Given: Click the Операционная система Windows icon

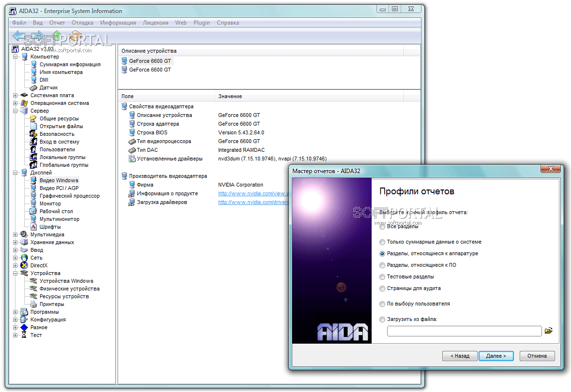Looking at the screenshot, I should [24, 103].
